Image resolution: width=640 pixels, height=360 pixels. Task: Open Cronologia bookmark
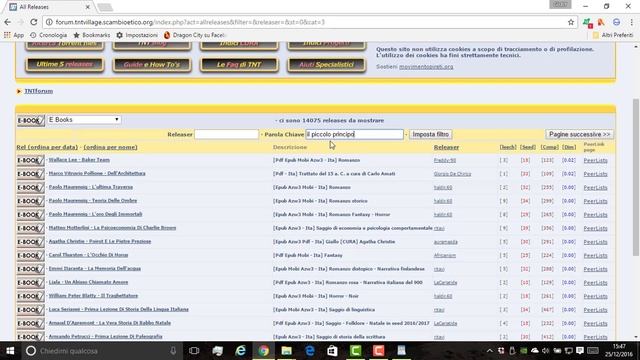(49, 35)
